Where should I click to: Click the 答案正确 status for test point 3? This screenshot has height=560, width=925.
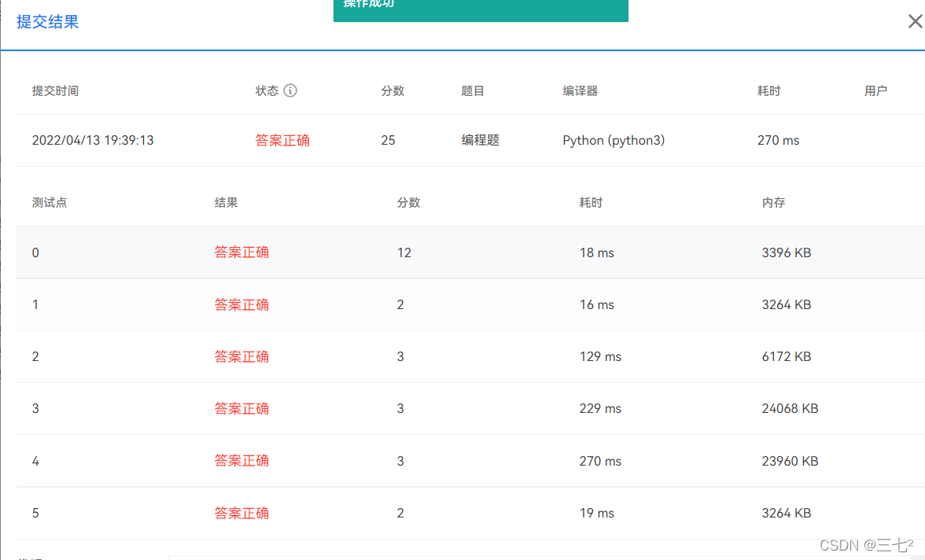(x=241, y=408)
